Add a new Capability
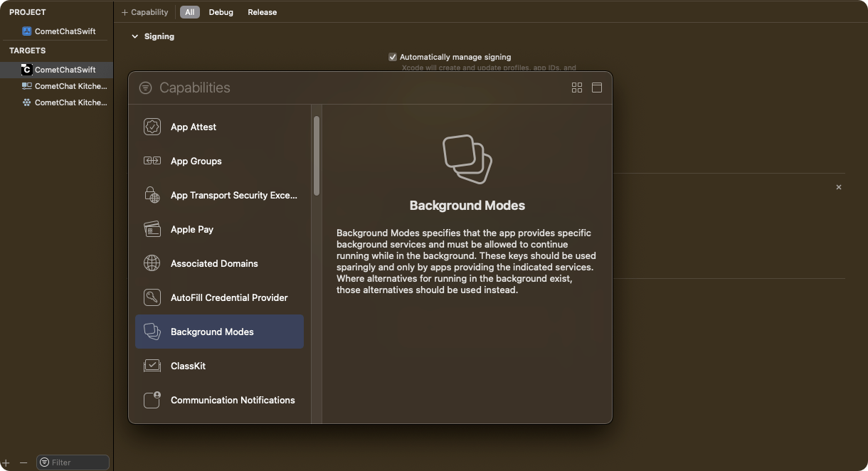Image resolution: width=868 pixels, height=471 pixels. coord(145,12)
